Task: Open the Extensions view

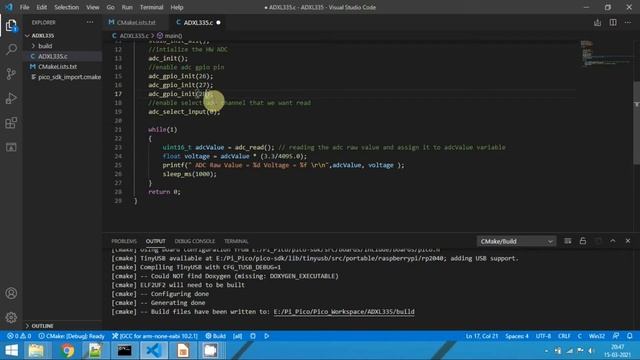Action: (11, 123)
